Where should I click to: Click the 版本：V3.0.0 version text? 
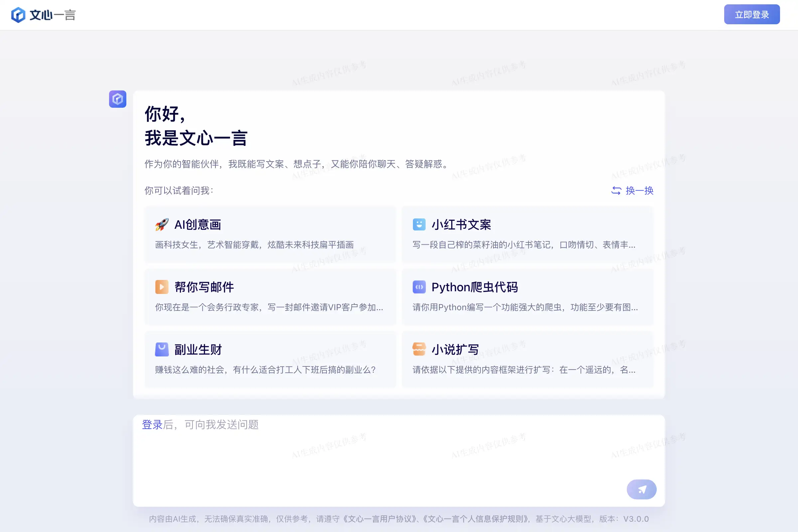(624, 519)
